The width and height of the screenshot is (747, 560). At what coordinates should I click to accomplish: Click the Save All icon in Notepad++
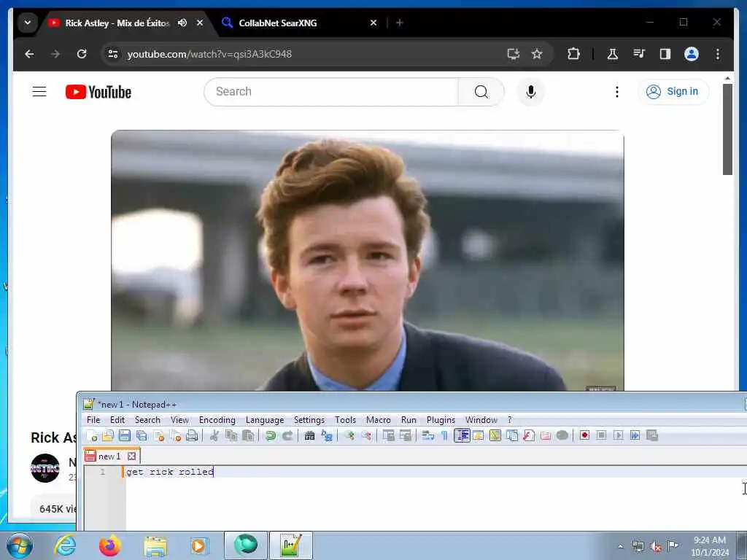142,436
